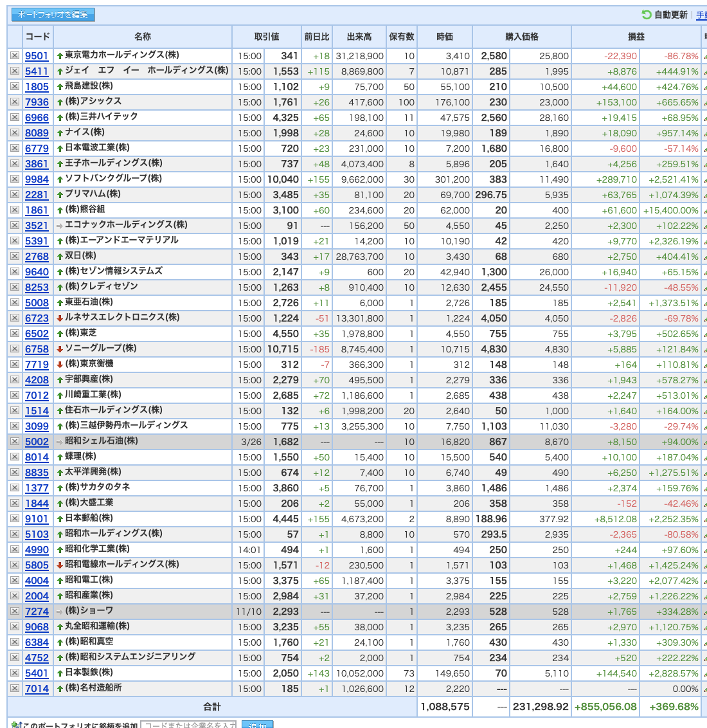Click the +15,400.00% gain for 熊谷組
This screenshot has width=707, height=728.
[x=670, y=210]
